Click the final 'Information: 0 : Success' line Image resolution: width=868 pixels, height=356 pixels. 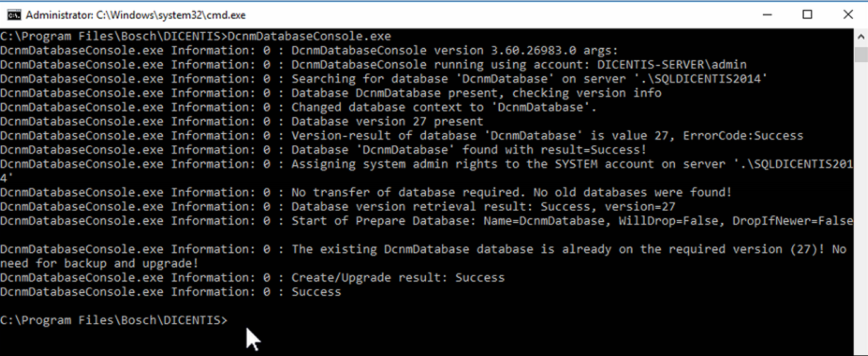(315, 292)
